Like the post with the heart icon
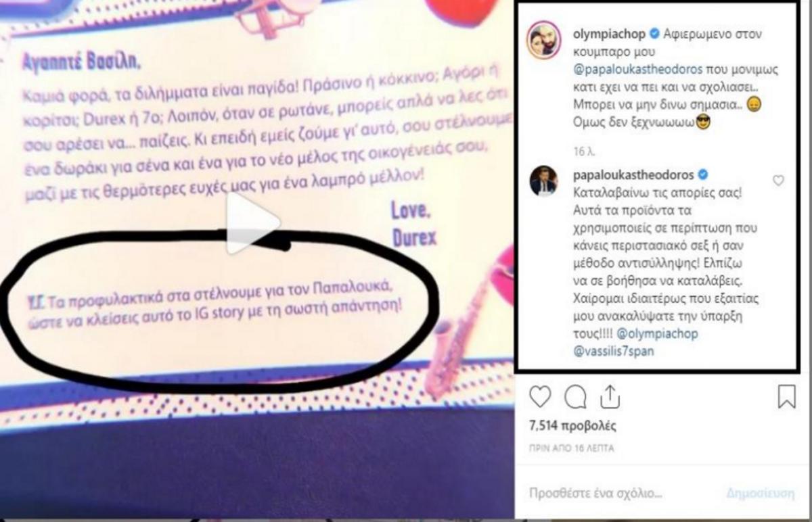 pyautogui.click(x=540, y=397)
